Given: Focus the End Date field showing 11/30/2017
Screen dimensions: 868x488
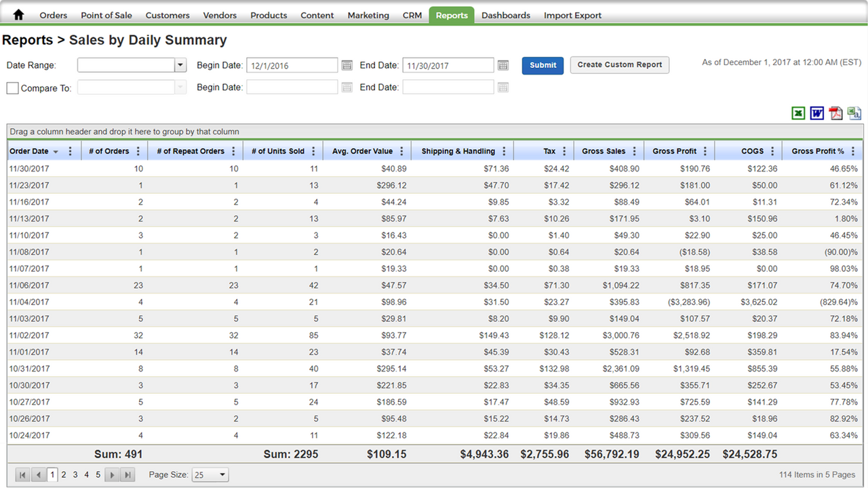Looking at the screenshot, I should click(448, 65).
